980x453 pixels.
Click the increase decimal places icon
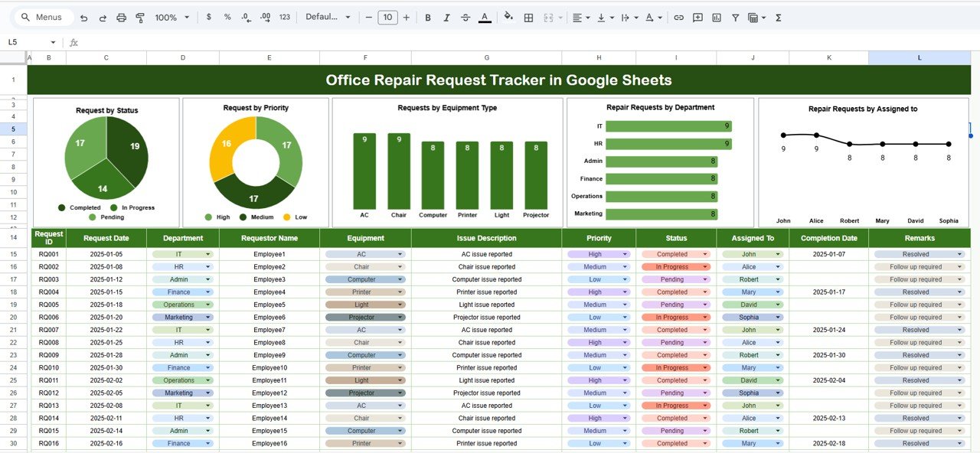[264, 16]
